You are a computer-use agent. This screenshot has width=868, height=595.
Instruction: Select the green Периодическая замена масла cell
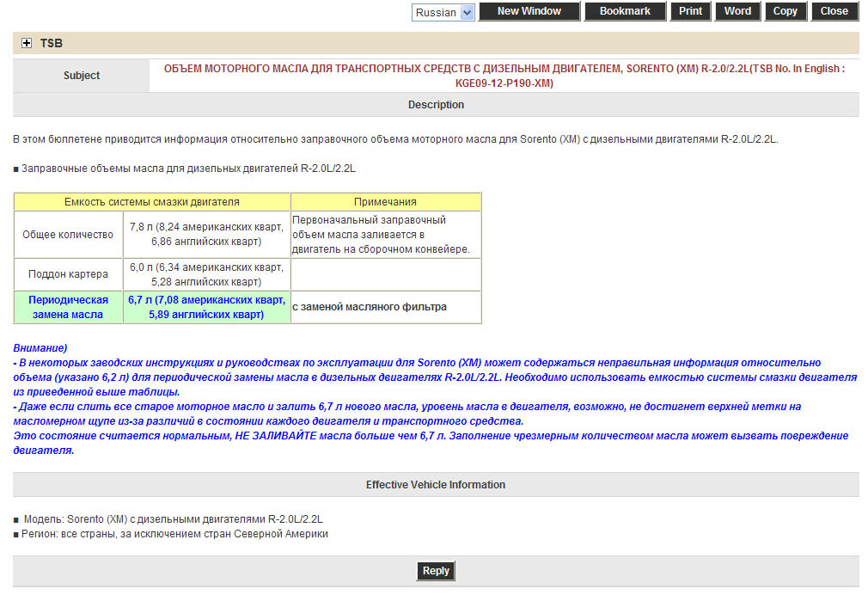pyautogui.click(x=68, y=307)
